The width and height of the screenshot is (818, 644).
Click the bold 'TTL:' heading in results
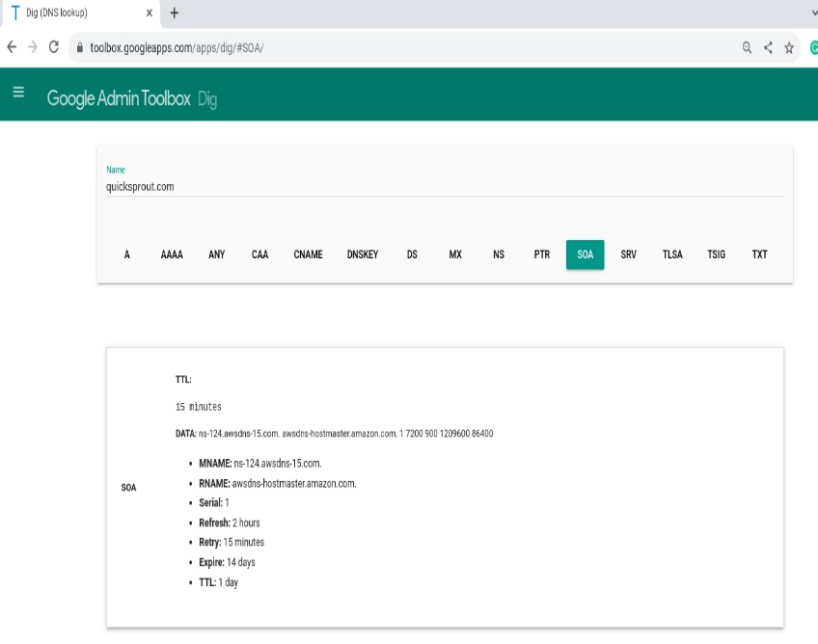(183, 379)
